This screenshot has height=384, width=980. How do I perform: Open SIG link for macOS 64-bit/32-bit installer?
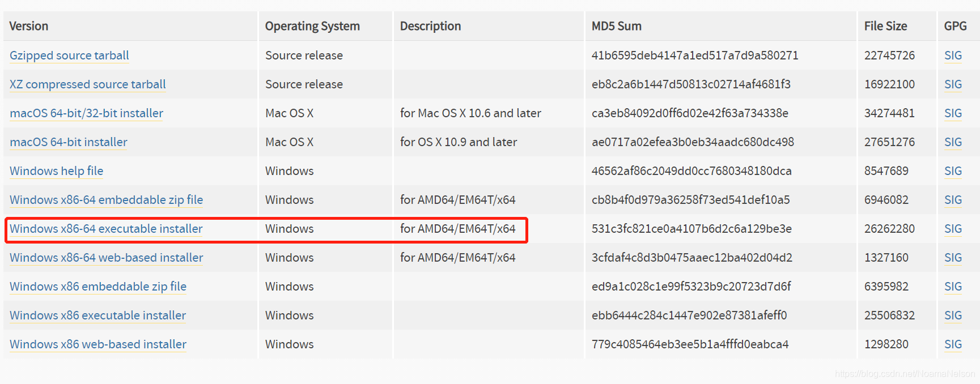pyautogui.click(x=953, y=113)
